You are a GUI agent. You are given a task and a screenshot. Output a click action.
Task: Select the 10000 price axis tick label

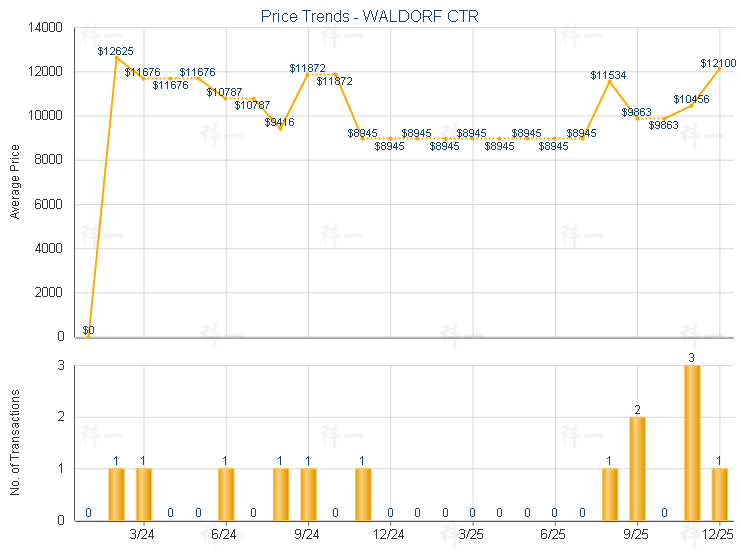click(x=47, y=116)
